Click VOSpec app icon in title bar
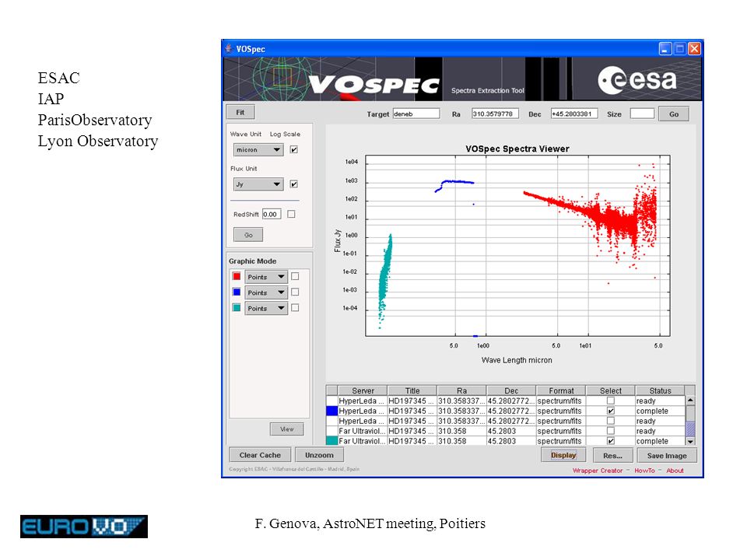The image size is (747, 560). (229, 48)
